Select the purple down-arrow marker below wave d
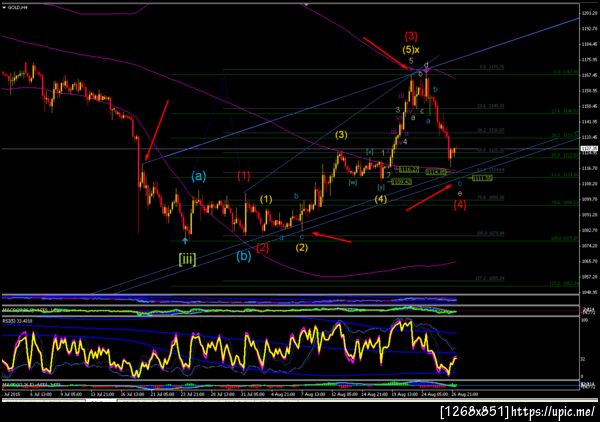600x422 pixels. [x=427, y=70]
